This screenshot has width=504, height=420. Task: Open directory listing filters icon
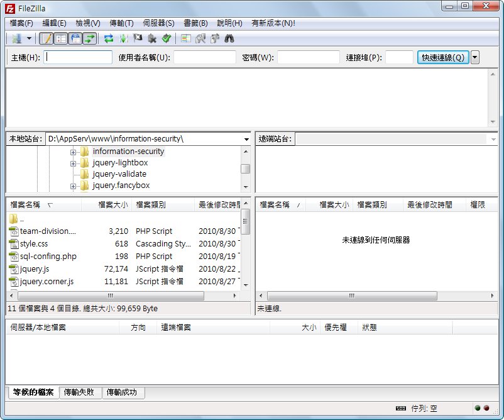pos(186,38)
